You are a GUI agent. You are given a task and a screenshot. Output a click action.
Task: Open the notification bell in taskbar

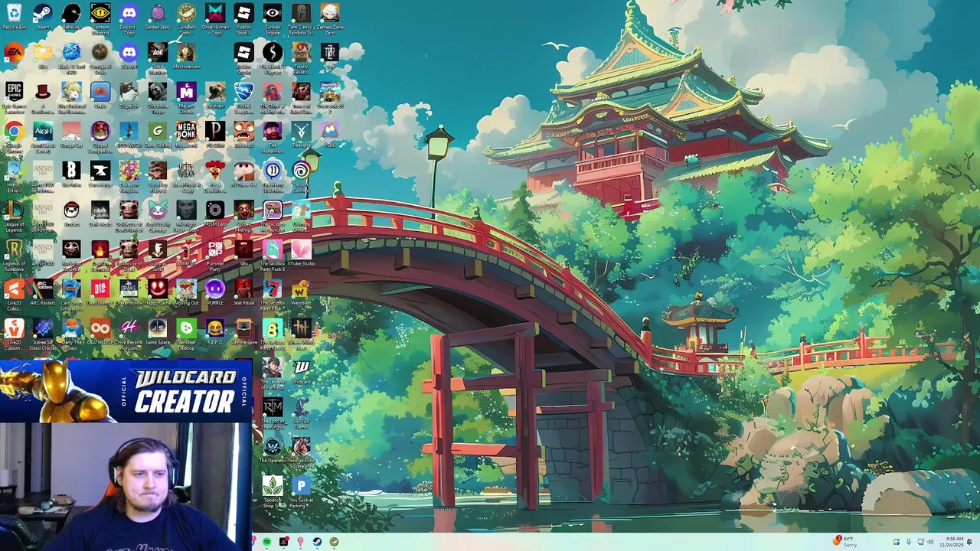point(970,542)
